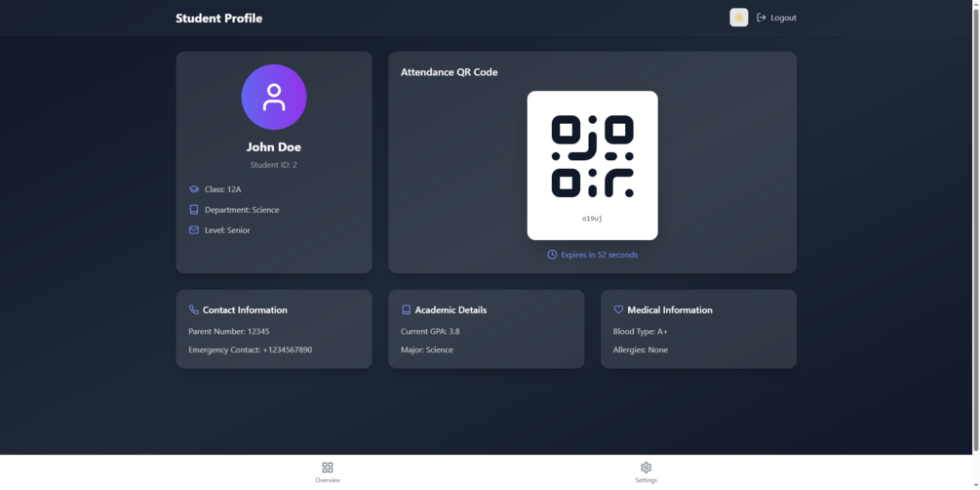Toggle light mode with the sun icon
Screen dimensions: 980x490
point(739,18)
